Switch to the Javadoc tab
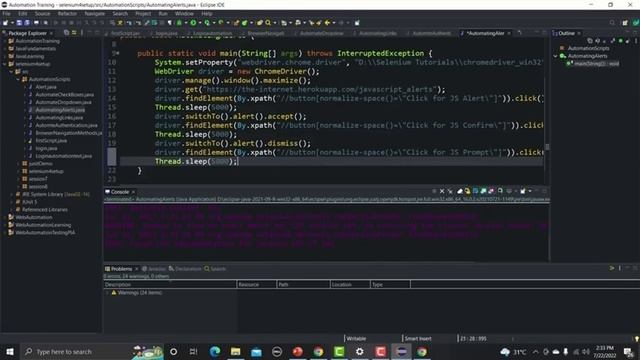The width and height of the screenshot is (640, 360). click(x=154, y=269)
